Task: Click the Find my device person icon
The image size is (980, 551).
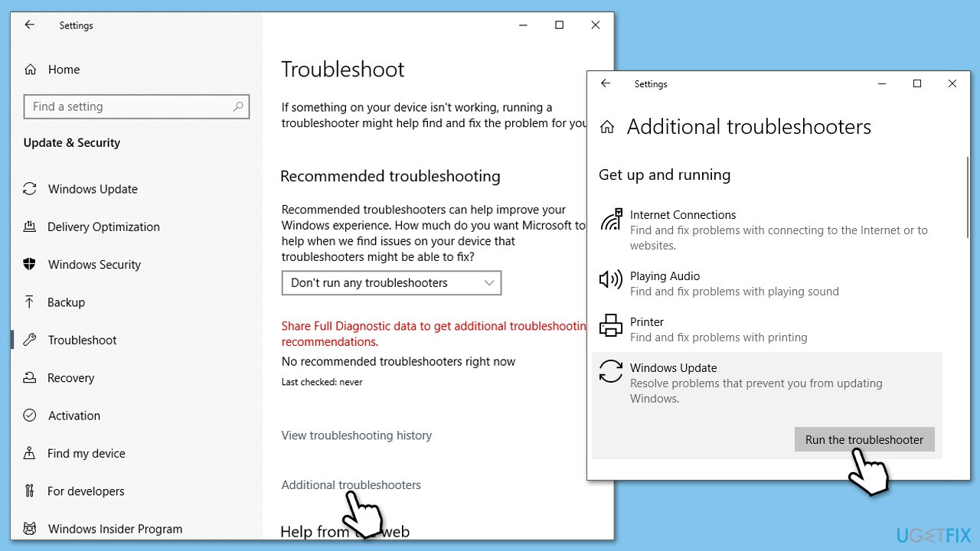Action: click(x=30, y=453)
